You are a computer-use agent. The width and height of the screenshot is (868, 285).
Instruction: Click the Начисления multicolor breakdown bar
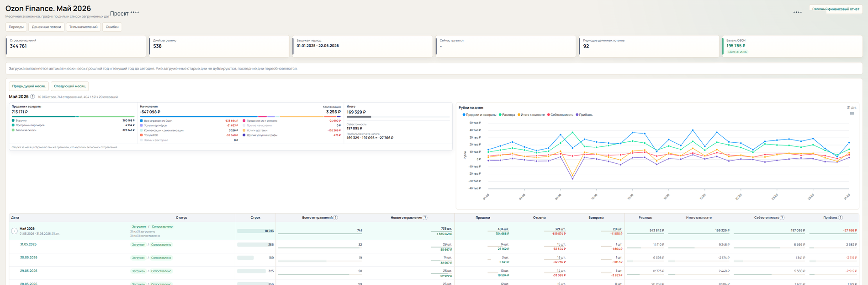(x=240, y=117)
